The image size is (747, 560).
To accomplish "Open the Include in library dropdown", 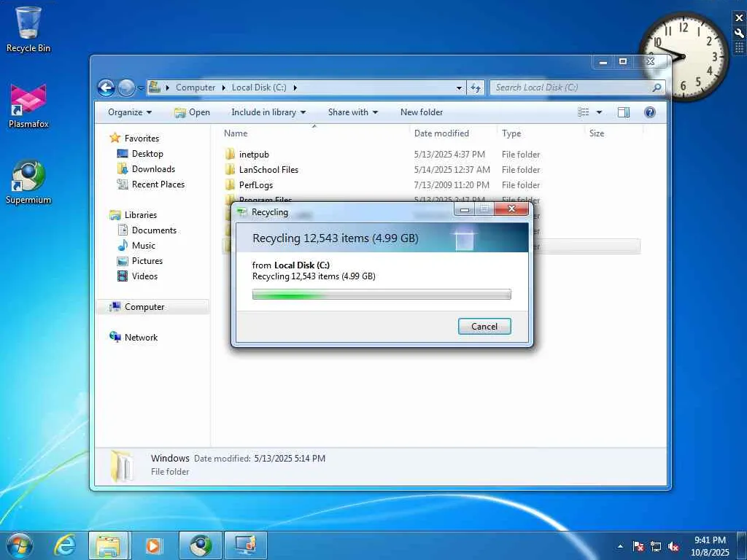I will tap(268, 112).
